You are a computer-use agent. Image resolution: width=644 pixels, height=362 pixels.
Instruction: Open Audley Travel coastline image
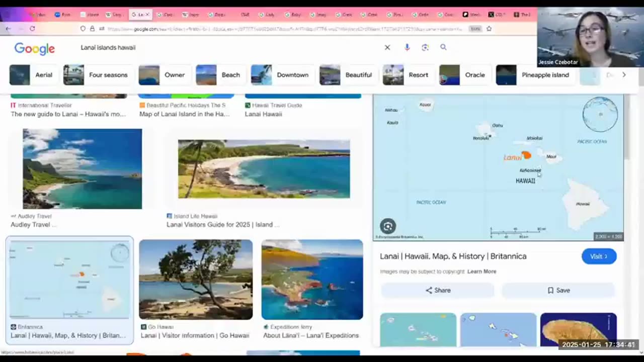[82, 169]
